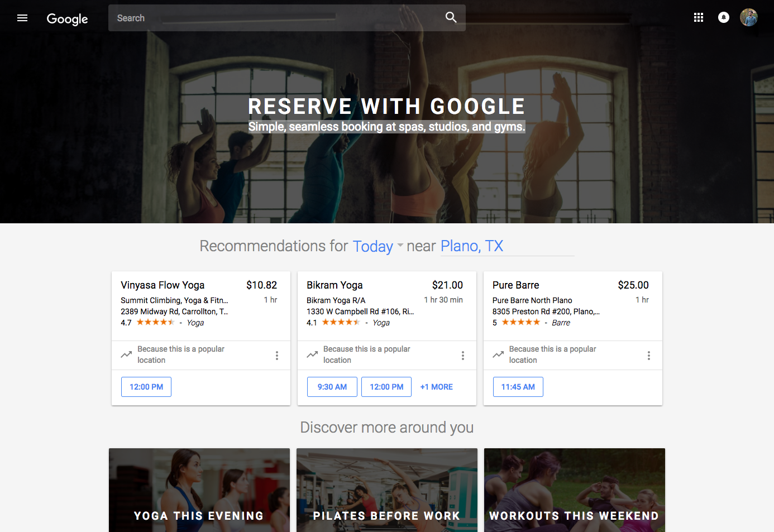Screen dimensions: 774x532
Task: Open more options on Bikram Yoga card
Action: tap(463, 356)
